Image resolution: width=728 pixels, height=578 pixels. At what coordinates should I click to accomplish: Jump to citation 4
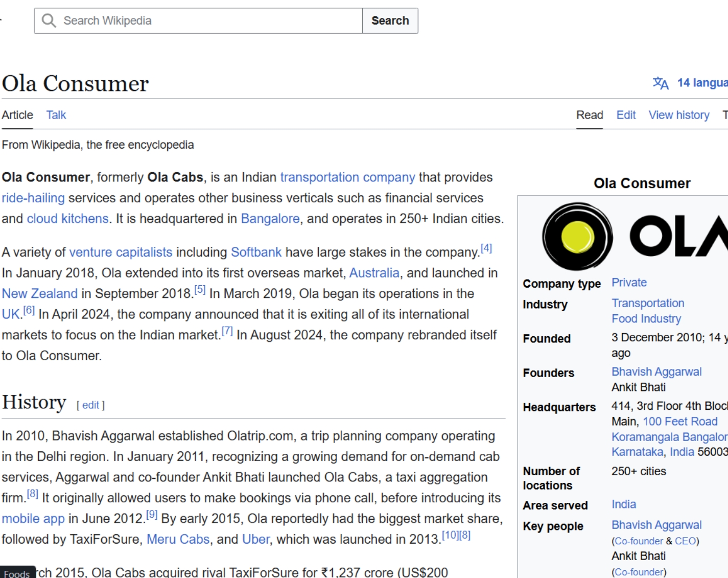pyautogui.click(x=486, y=248)
